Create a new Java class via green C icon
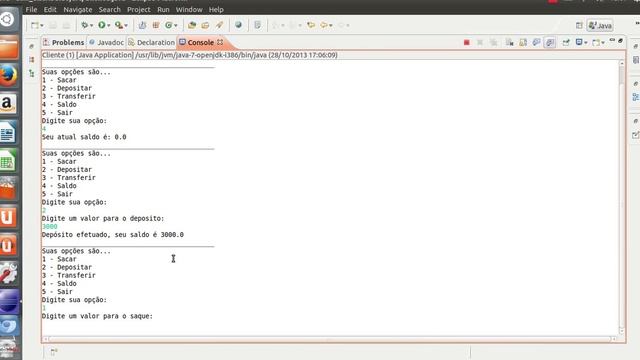This screenshot has width=640, height=360. 169,25
